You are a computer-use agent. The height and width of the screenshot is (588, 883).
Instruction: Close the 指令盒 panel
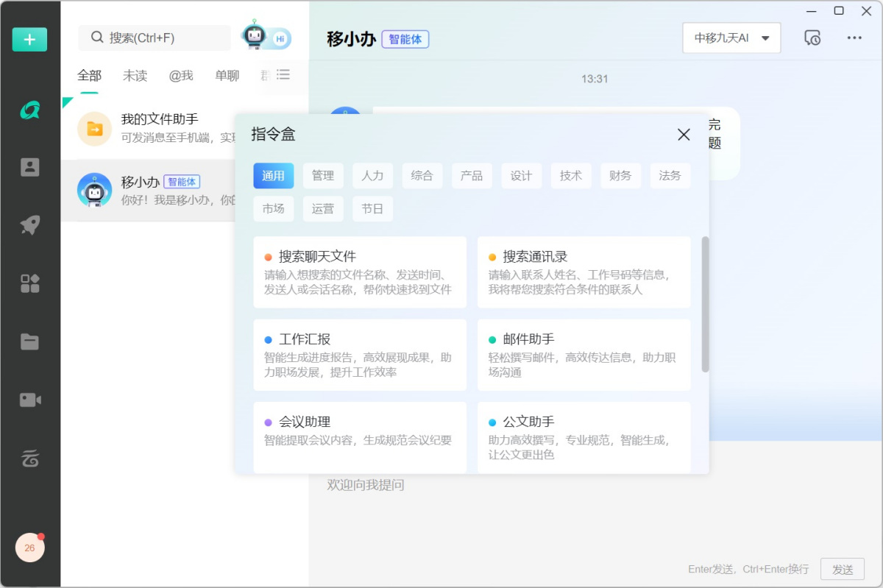pyautogui.click(x=684, y=135)
